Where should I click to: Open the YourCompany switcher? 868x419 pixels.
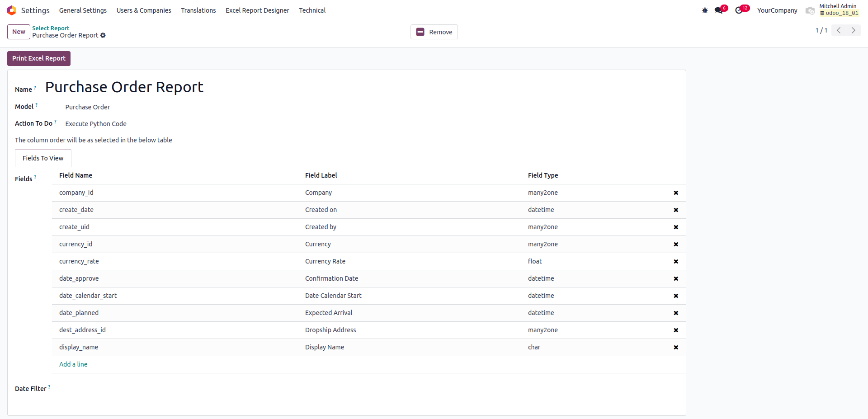777,10
